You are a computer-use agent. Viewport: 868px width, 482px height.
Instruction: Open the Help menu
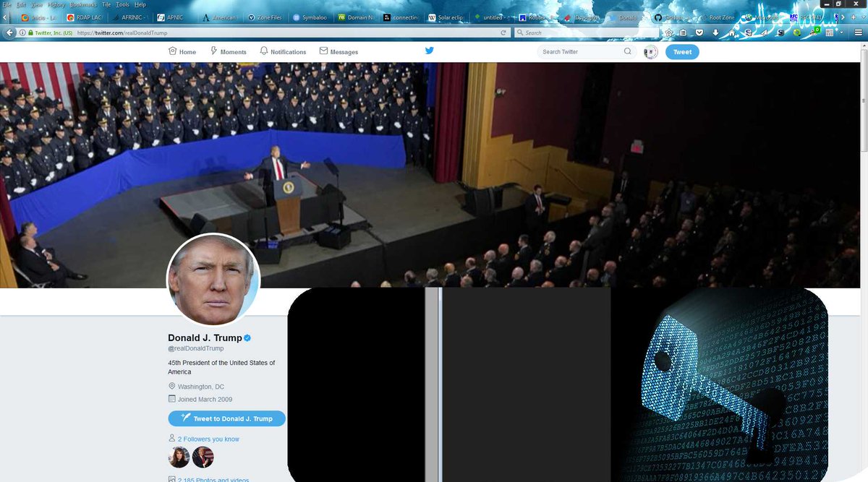140,4
